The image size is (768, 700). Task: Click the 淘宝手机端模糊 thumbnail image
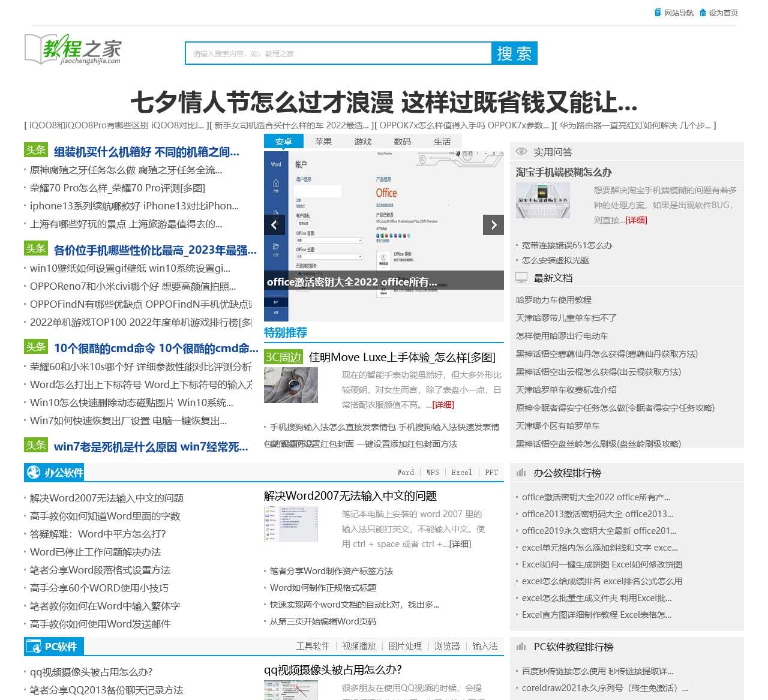tap(543, 200)
